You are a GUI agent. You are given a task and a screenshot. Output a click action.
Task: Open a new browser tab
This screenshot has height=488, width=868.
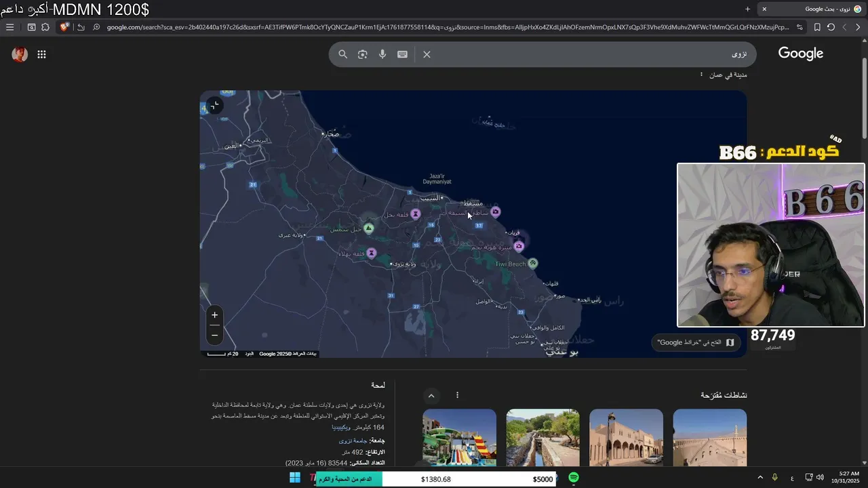coord(747,9)
